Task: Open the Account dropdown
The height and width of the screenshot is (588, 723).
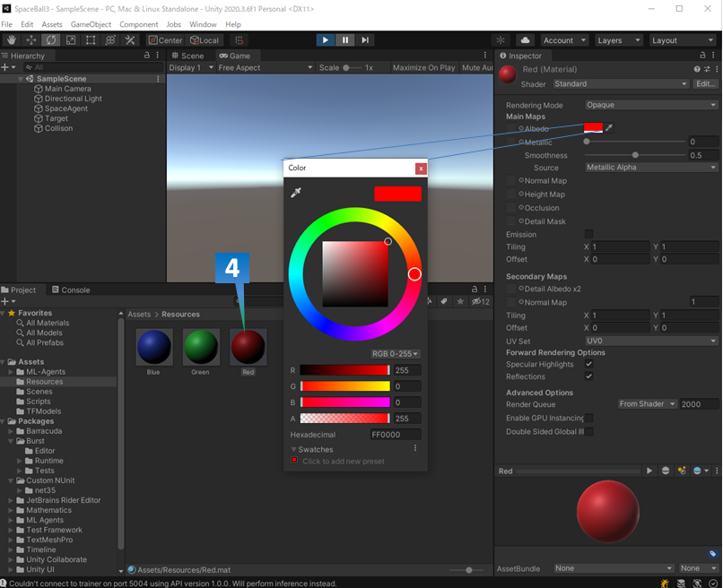Action: pyautogui.click(x=564, y=40)
